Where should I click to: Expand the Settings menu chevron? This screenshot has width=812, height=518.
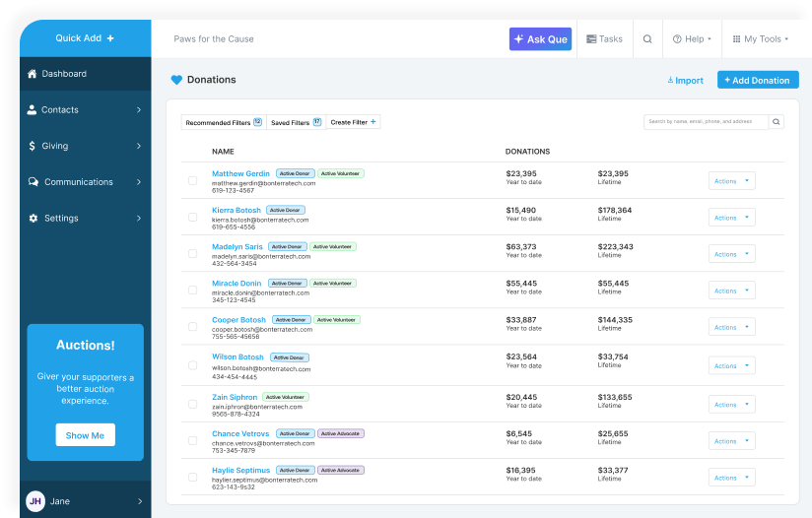tap(139, 219)
